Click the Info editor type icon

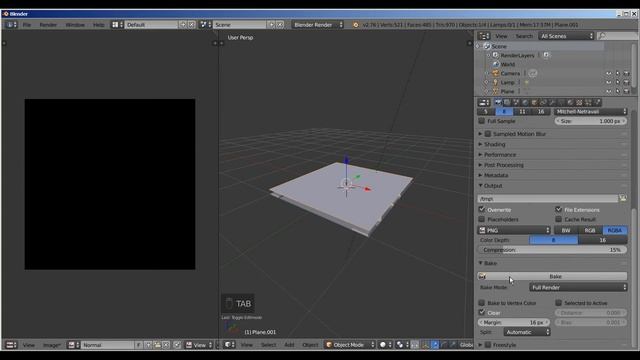click(x=11, y=24)
